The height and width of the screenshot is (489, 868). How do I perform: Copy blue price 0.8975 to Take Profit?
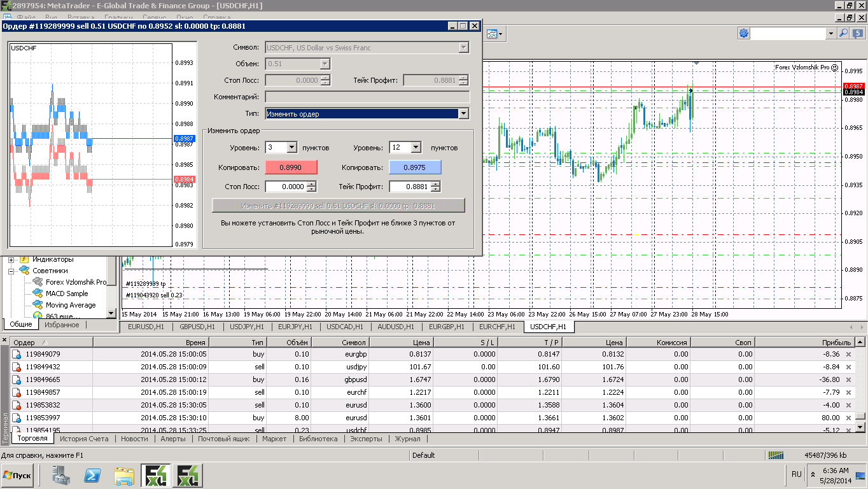tap(415, 167)
